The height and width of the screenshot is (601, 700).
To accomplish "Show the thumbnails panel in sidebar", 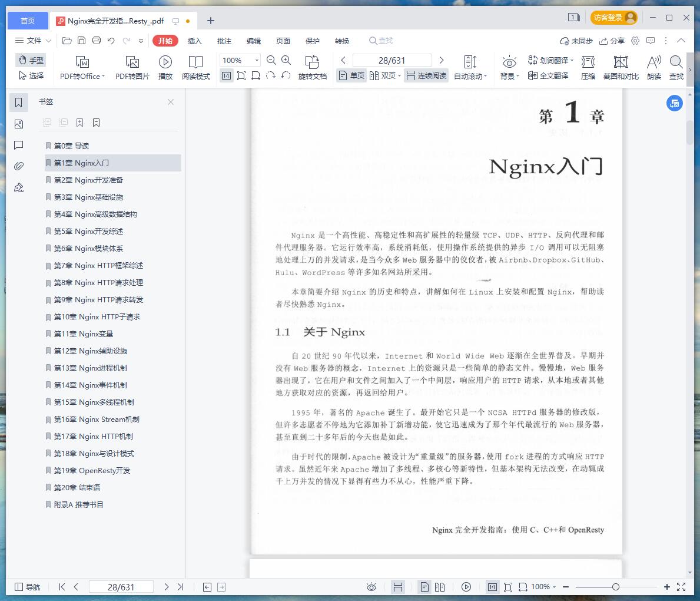I will click(x=19, y=124).
